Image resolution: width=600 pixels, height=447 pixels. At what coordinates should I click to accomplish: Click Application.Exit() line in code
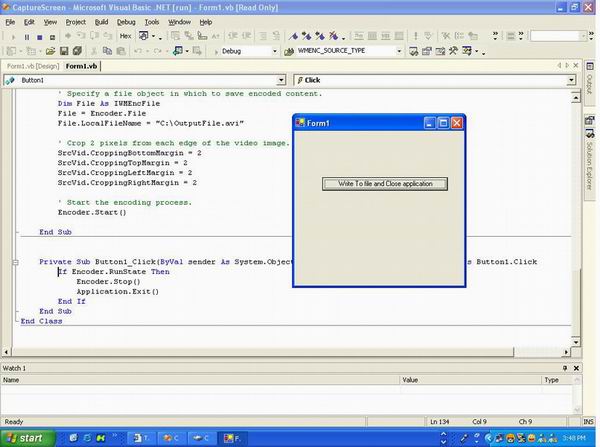pyautogui.click(x=117, y=292)
